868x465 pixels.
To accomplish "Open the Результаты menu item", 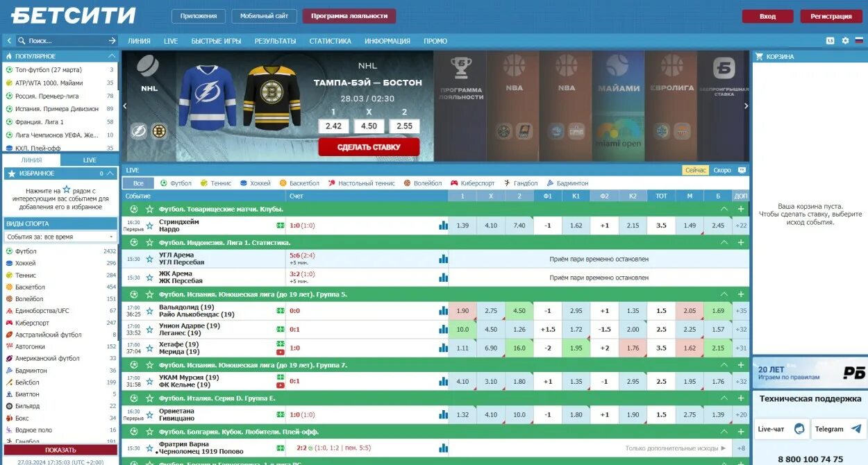I will (275, 41).
